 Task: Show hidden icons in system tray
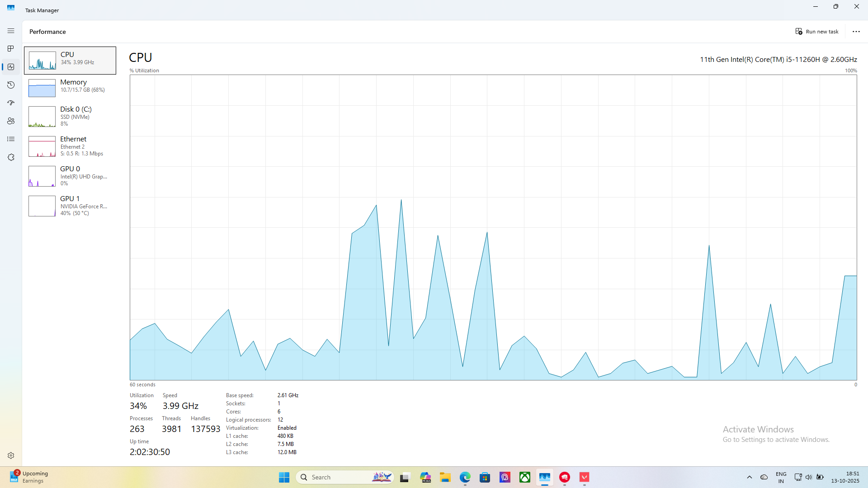pos(749,477)
